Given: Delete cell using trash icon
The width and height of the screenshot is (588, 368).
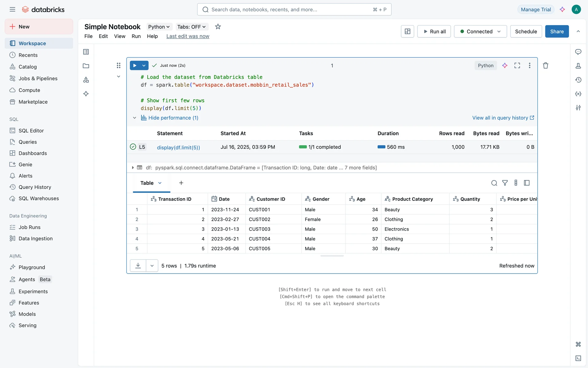Looking at the screenshot, I should [545, 65].
